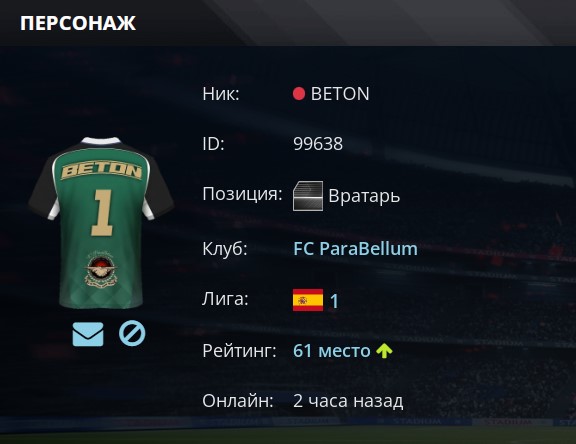Click the ПЕРСОНАЖ header title
The height and width of the screenshot is (444, 576).
click(78, 23)
